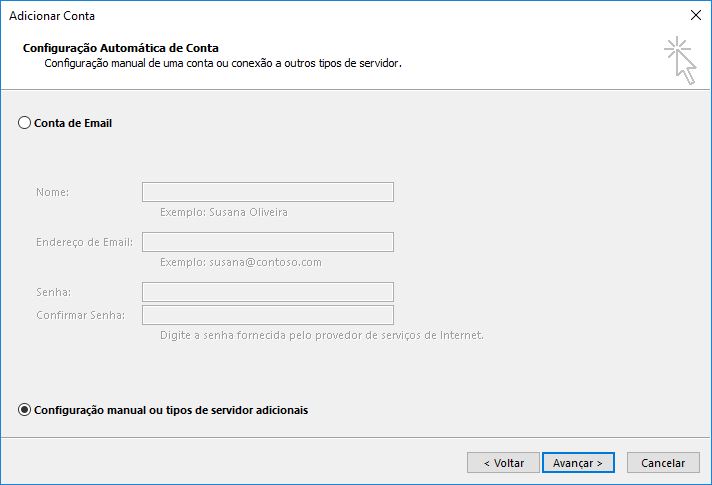Screen dimensions: 712x485
Task: Click the Confirmar Senha field
Action: 268,316
